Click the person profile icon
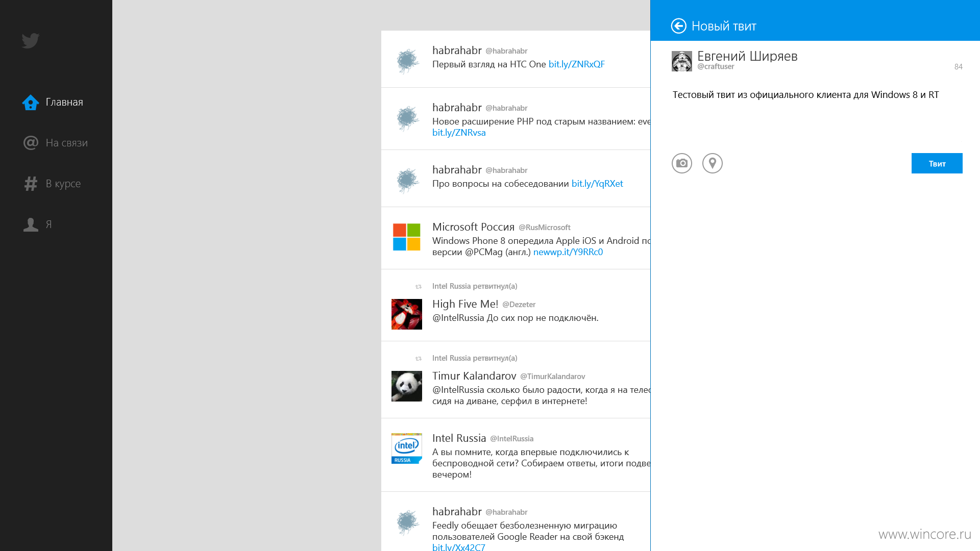Viewport: 980px width, 551px height. [31, 224]
